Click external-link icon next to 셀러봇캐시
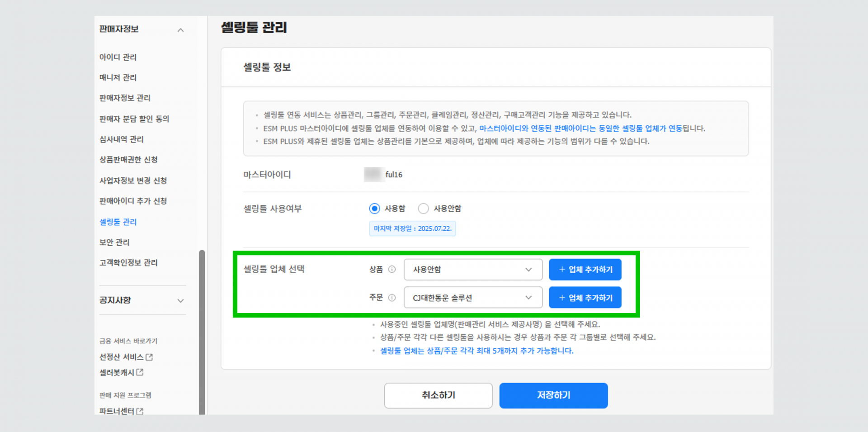Screen dimensions: 868x432 [x=140, y=372]
